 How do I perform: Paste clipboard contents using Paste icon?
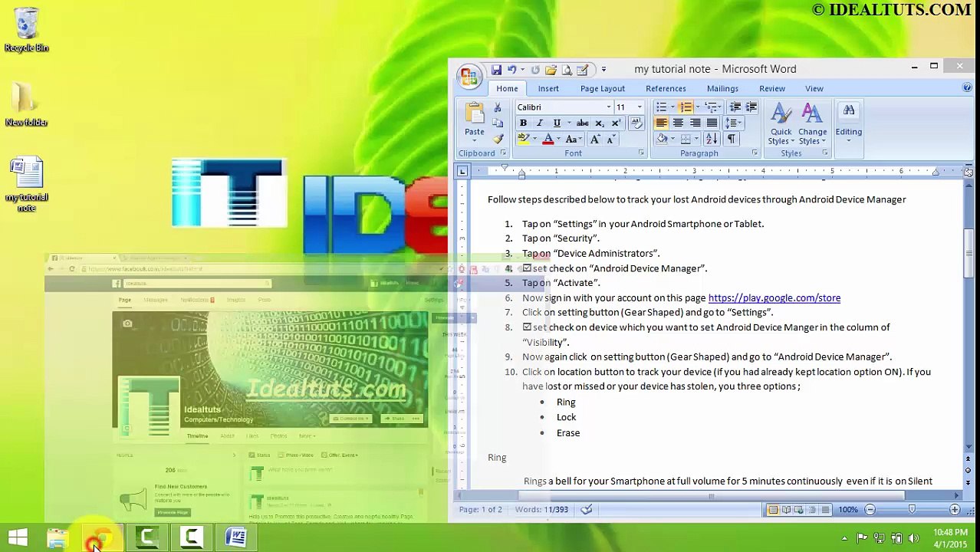[474, 115]
